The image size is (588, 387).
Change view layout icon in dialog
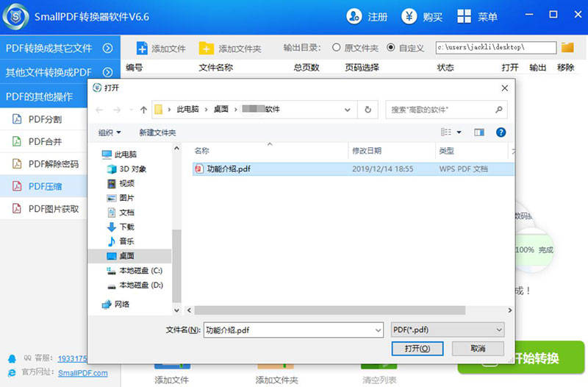[446, 132]
